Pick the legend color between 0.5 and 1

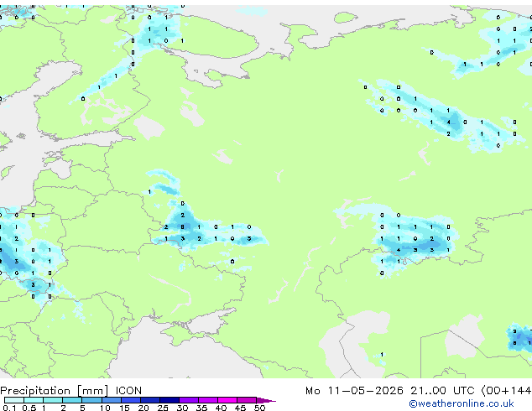[34, 400]
